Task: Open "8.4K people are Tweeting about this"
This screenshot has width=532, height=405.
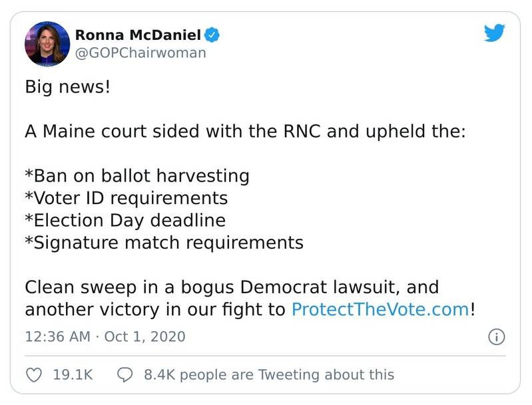Action: coord(269,375)
